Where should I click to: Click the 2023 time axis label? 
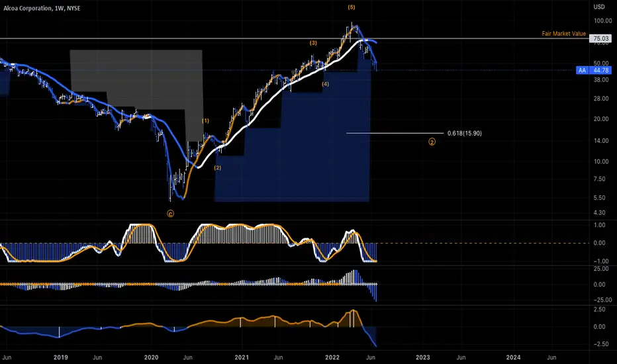[x=422, y=357]
